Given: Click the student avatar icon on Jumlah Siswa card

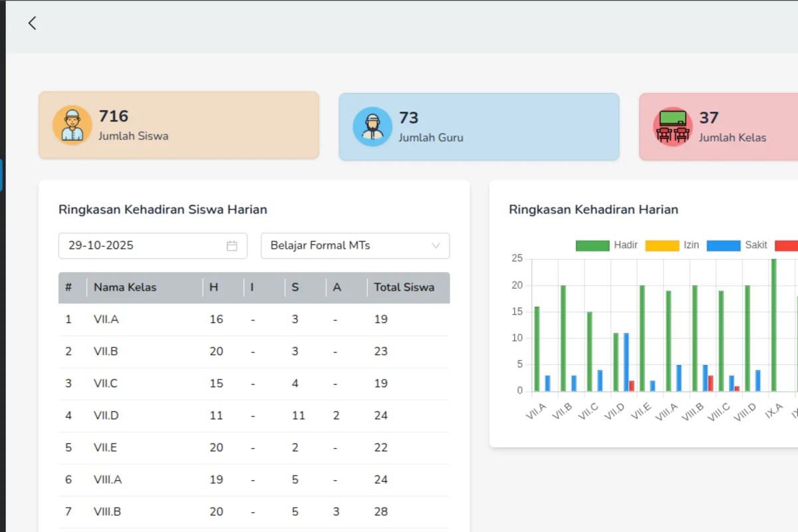Looking at the screenshot, I should 72,125.
